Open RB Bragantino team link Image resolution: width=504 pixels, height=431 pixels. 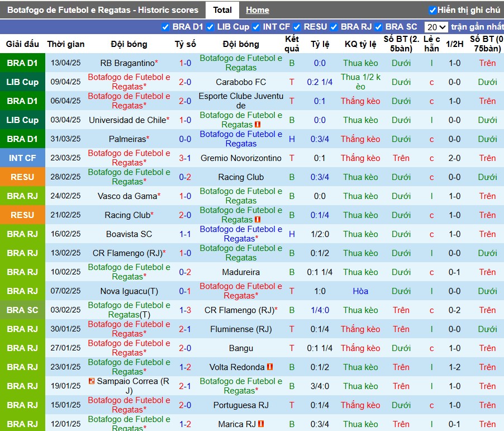[127, 63]
